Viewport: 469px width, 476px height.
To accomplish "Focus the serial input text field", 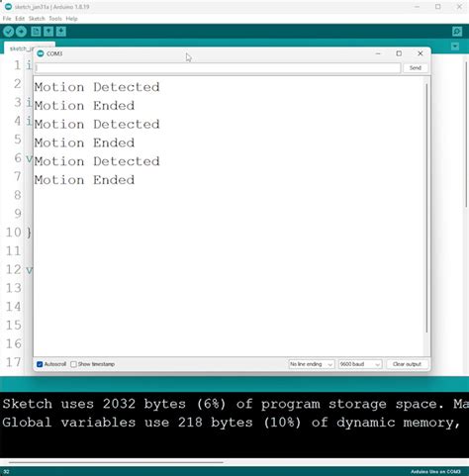I will click(x=218, y=68).
